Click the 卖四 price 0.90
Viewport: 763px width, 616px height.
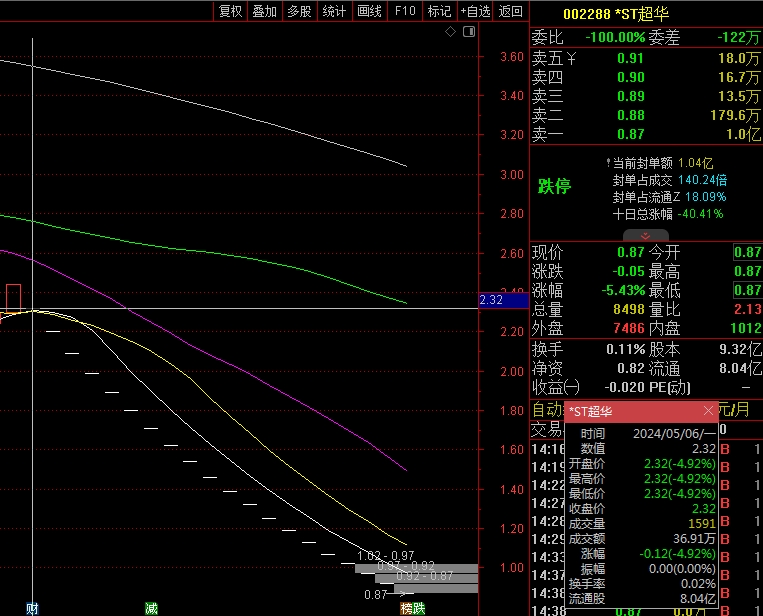point(630,77)
